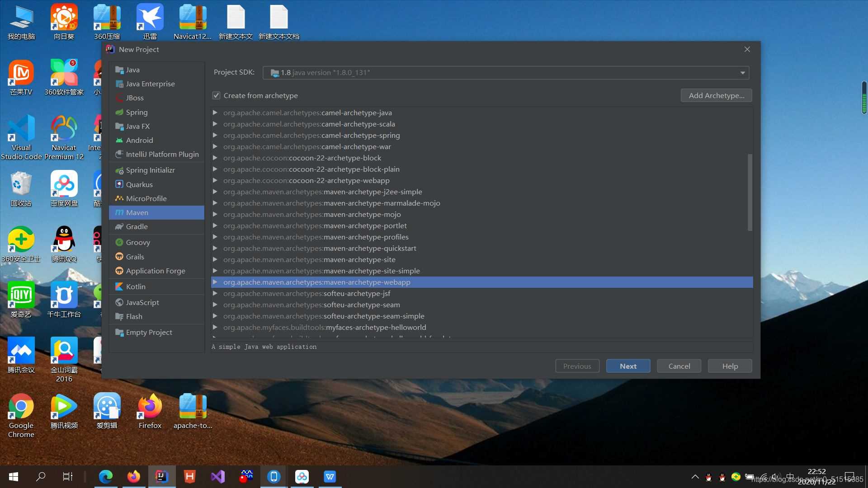Select Android project type icon
This screenshot has width=868, height=488.
click(x=118, y=140)
